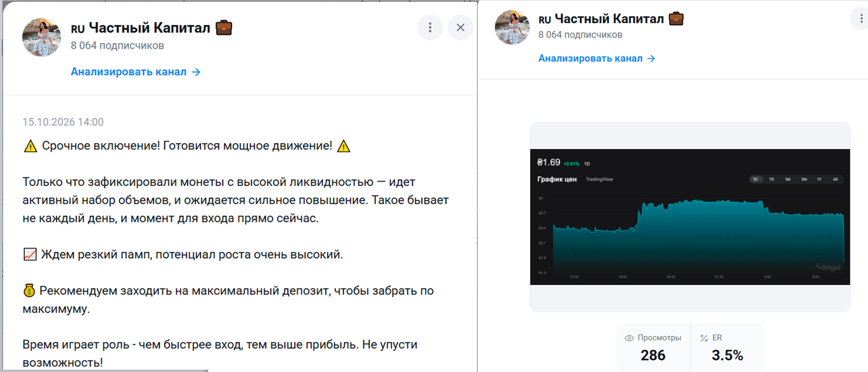Close the left post panel with X
868x372 pixels.
click(461, 28)
